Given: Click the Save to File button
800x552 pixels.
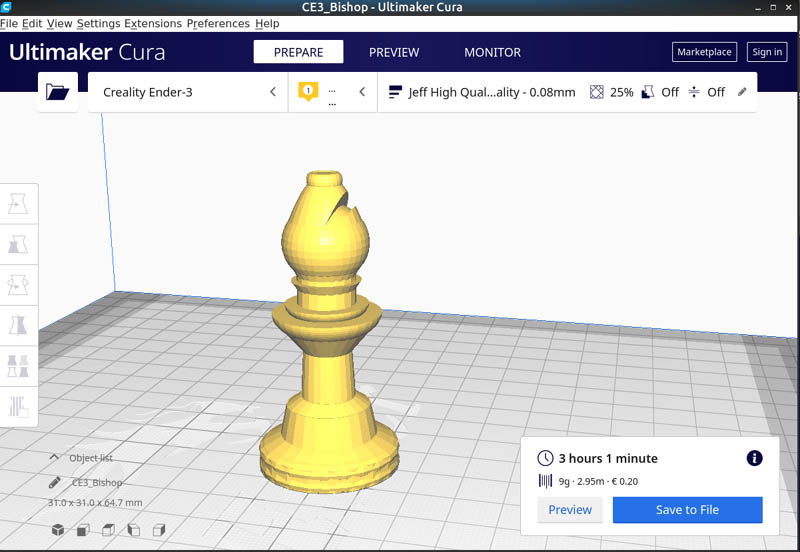Looking at the screenshot, I should pos(687,510).
